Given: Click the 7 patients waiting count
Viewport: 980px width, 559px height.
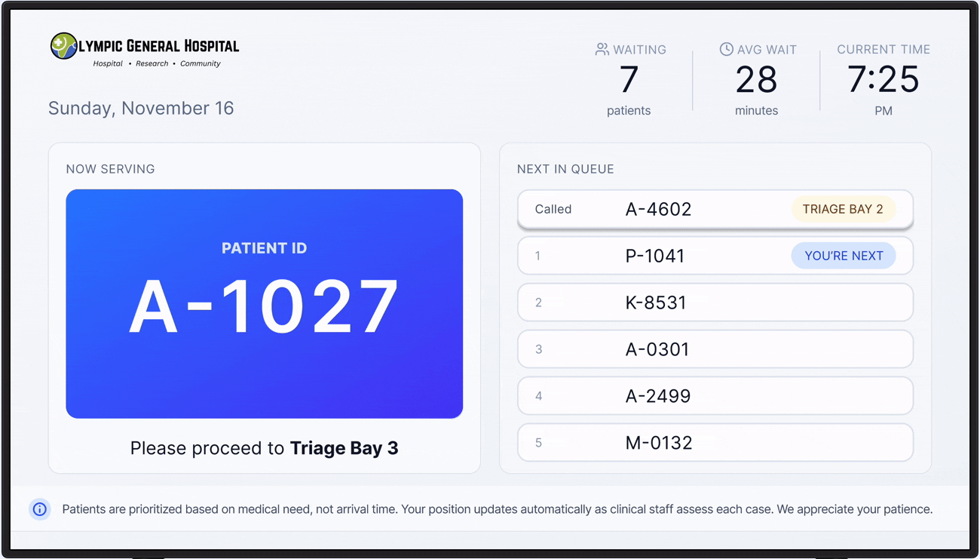Looking at the screenshot, I should (x=629, y=79).
